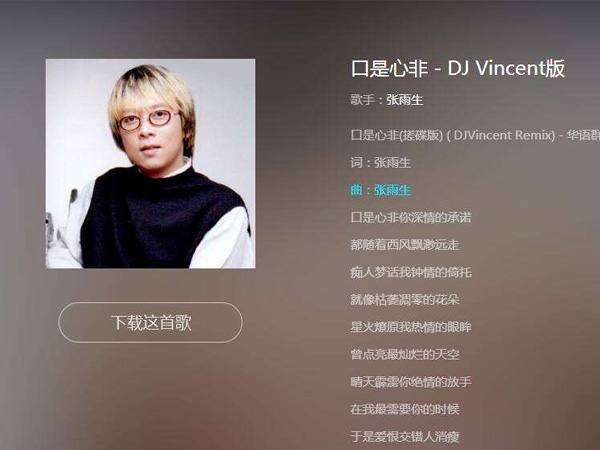The height and width of the screenshot is (450, 600).
Task: Click lyric line 都随着西风飘渺远走
Action: pos(404,245)
